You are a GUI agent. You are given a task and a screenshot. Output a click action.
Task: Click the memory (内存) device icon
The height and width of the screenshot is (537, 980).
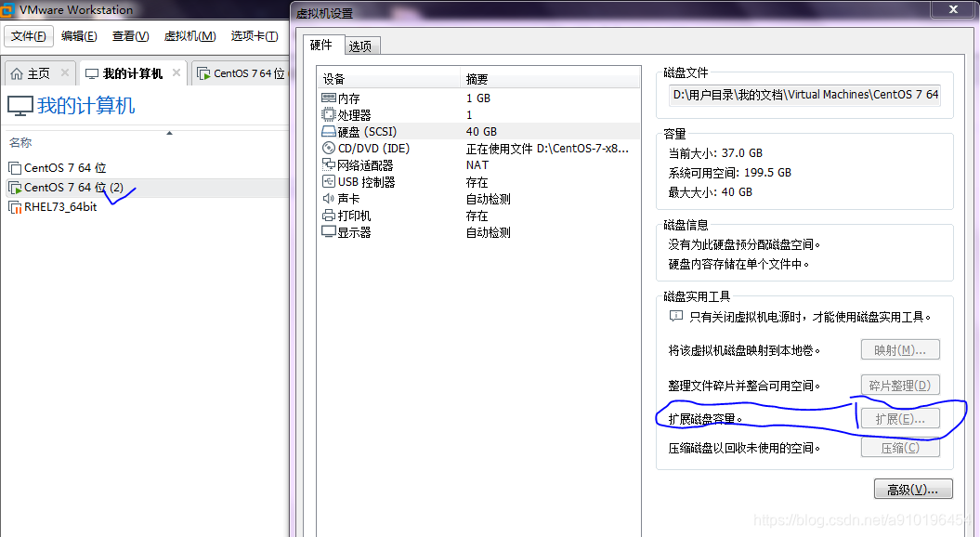coord(328,98)
